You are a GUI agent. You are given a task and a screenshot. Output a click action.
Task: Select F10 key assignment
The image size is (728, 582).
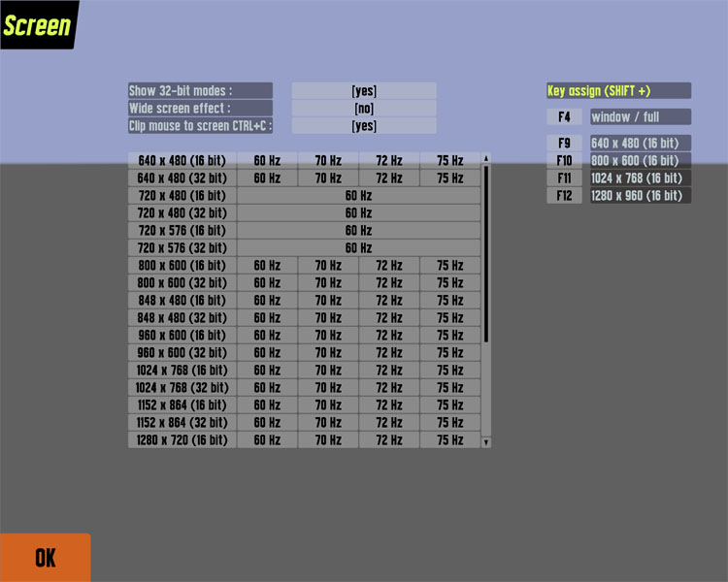pyautogui.click(x=564, y=161)
